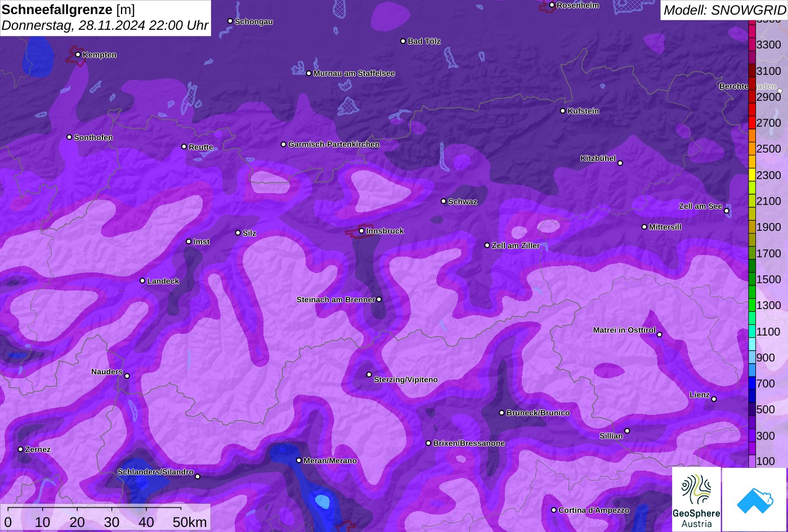
Task: Click the Sterzing/Vipiteno marker dot
Action: pyautogui.click(x=369, y=374)
